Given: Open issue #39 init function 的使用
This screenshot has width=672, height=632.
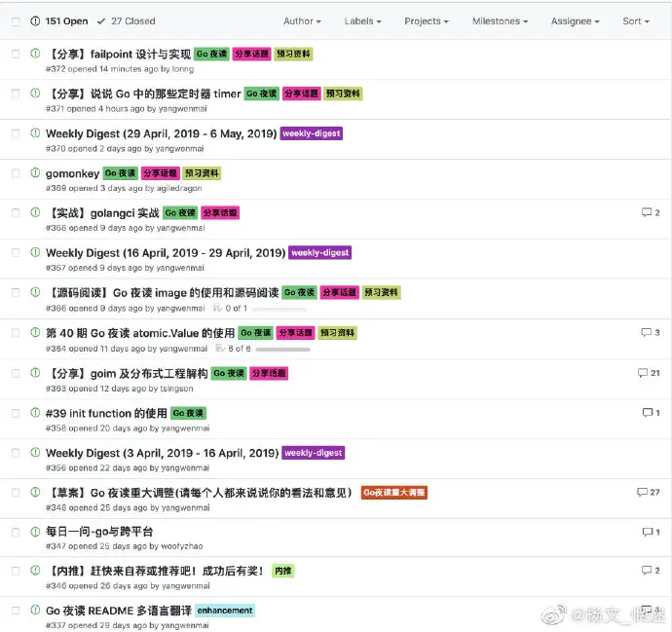Looking at the screenshot, I should (106, 413).
